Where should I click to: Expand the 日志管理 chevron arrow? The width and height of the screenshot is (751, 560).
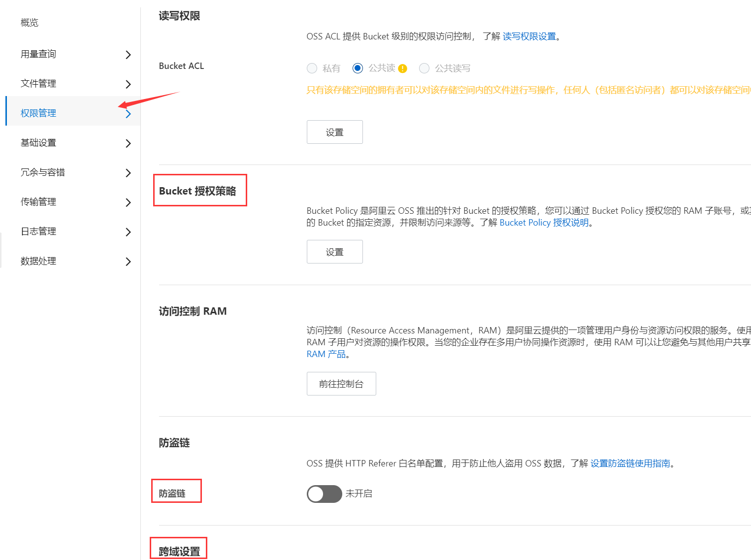[128, 232]
